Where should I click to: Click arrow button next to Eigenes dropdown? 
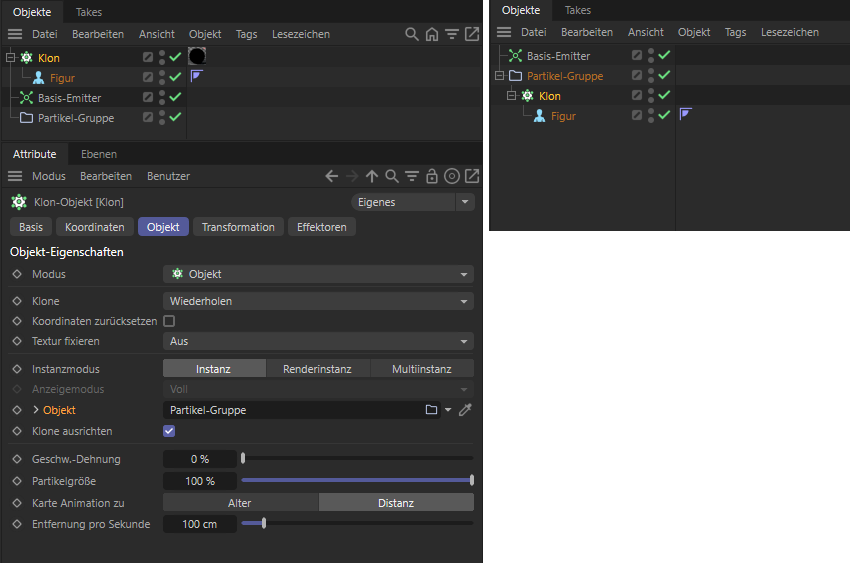coord(465,202)
